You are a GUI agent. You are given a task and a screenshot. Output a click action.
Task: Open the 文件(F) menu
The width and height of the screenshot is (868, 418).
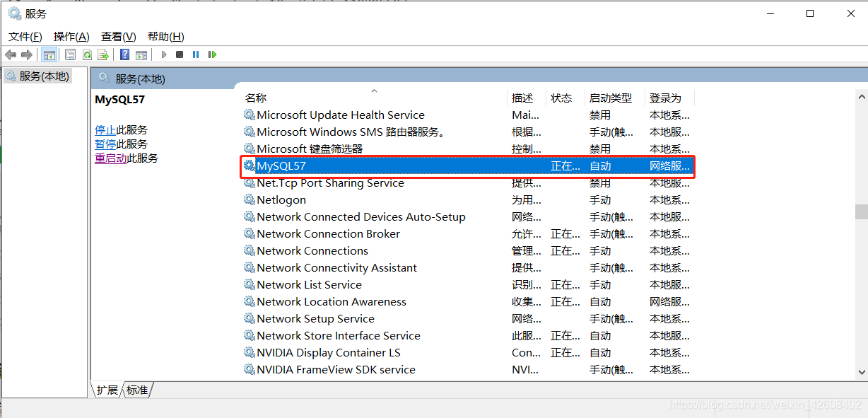(25, 36)
